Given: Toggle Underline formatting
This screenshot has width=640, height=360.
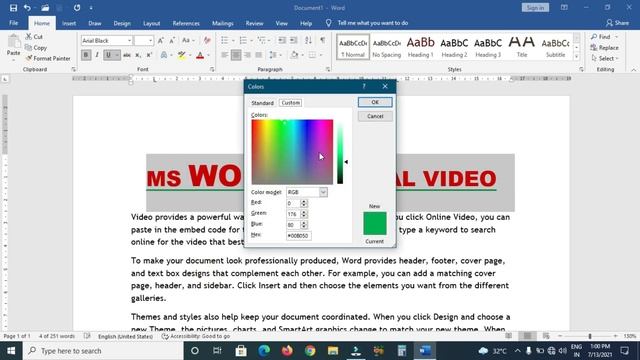Looking at the screenshot, I should pyautogui.click(x=108, y=55).
